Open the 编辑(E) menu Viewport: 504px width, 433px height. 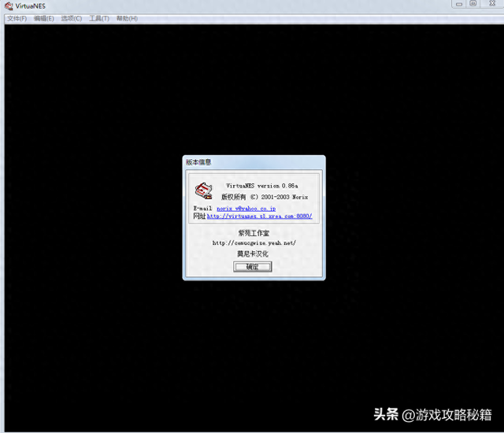pos(44,19)
